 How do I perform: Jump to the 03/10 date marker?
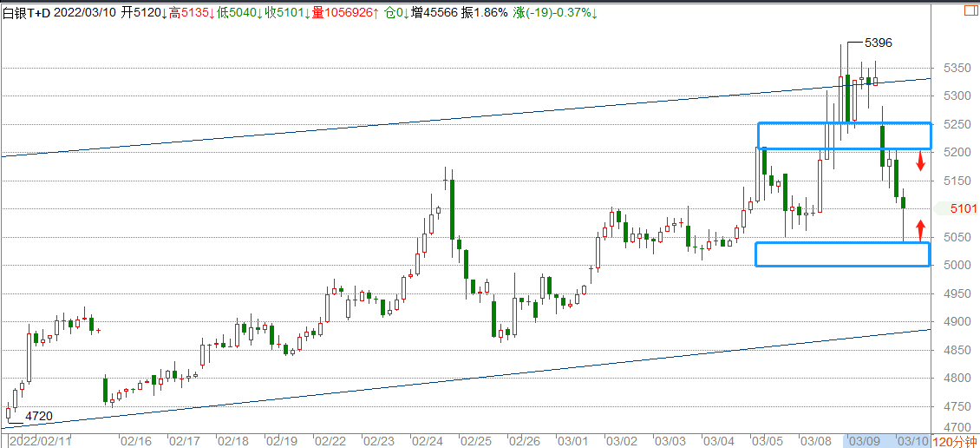[911, 441]
